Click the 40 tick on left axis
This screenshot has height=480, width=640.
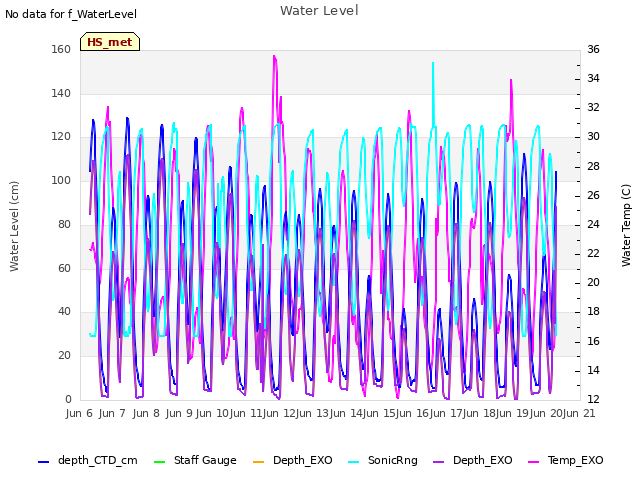[64, 311]
